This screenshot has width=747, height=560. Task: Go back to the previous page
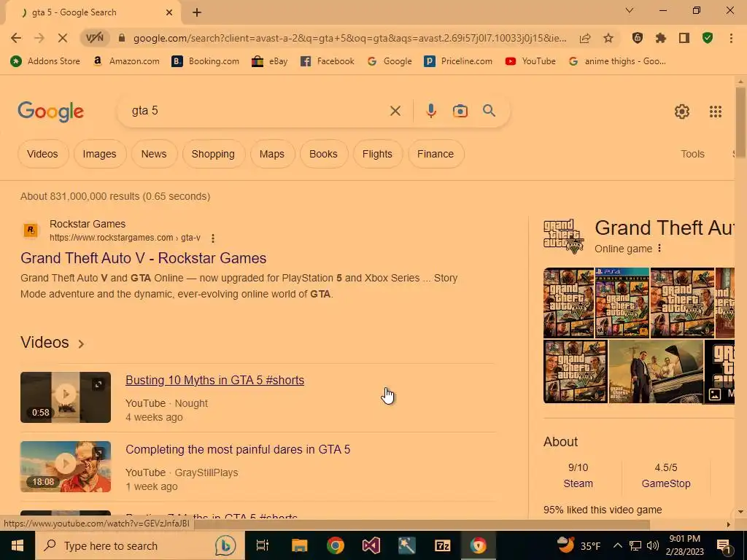point(16,38)
